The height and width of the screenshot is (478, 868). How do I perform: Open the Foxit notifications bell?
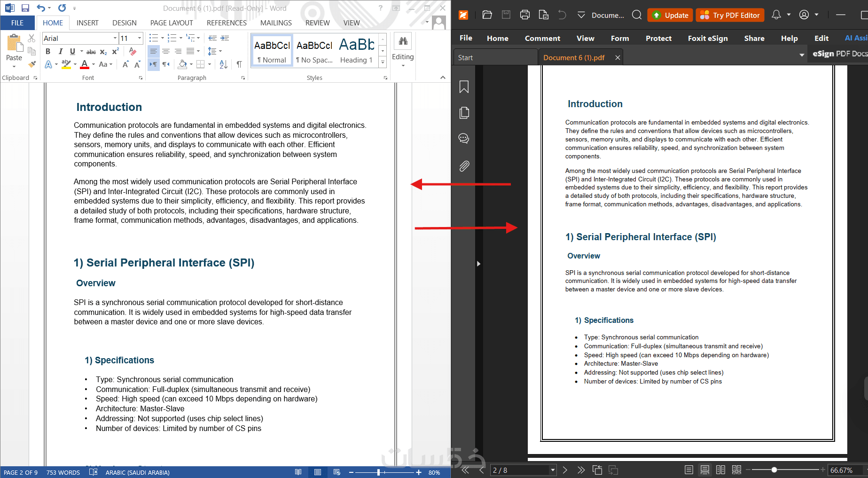[x=776, y=15]
